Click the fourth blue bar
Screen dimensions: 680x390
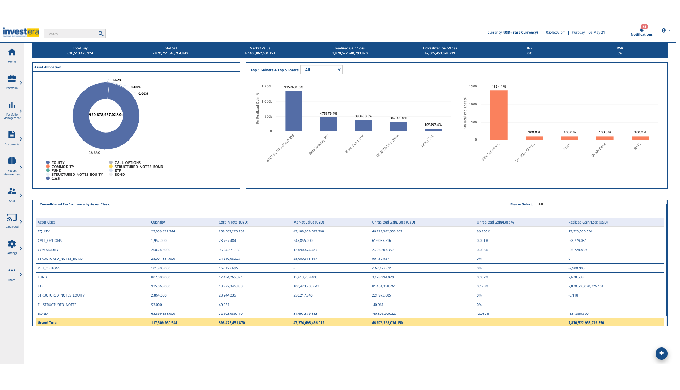click(398, 126)
